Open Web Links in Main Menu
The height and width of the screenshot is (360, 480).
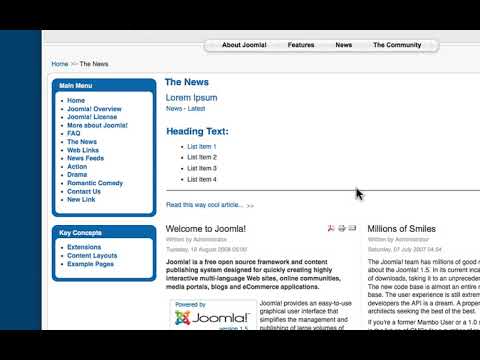click(x=83, y=150)
